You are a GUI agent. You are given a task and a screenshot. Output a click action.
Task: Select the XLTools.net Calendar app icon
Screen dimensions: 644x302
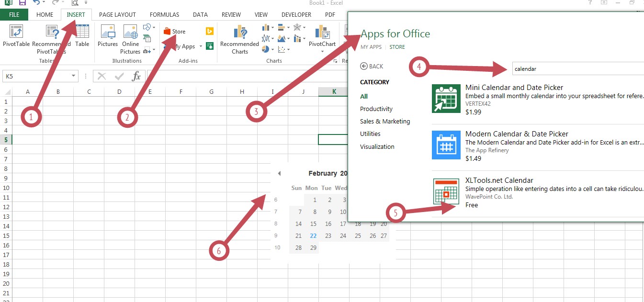pos(446,191)
